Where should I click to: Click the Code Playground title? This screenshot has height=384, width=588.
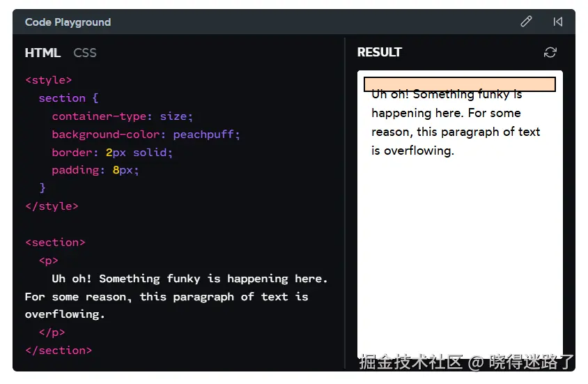click(68, 22)
